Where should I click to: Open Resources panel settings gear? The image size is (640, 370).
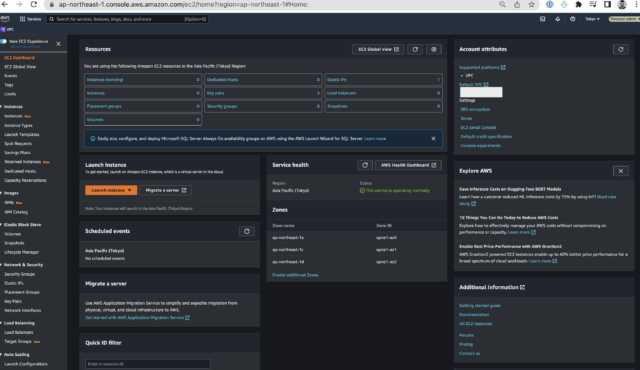(x=434, y=49)
